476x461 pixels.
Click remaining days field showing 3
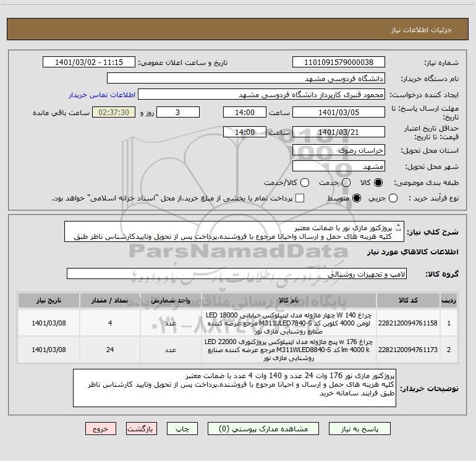178,112
